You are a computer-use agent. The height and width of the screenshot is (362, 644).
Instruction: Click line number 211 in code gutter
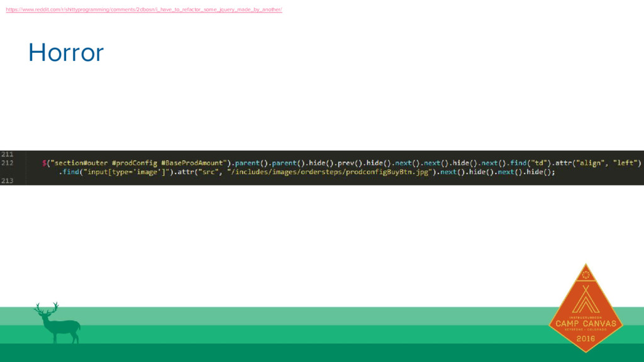point(7,155)
